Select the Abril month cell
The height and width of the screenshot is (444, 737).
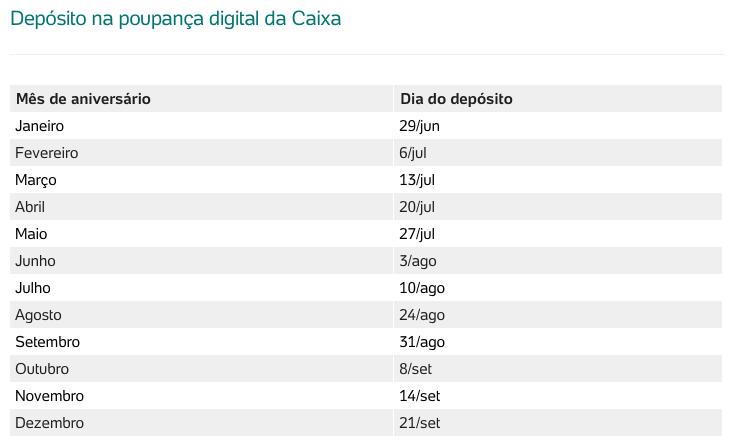point(201,207)
